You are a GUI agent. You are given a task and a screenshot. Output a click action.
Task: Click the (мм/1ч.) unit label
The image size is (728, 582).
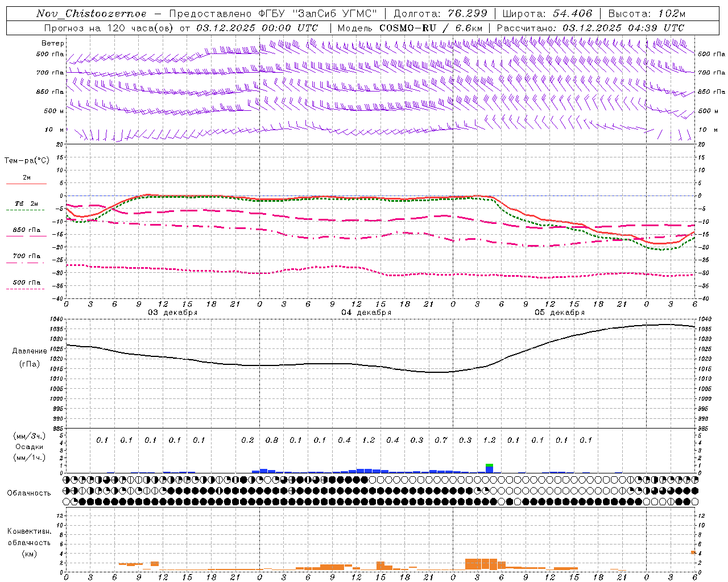30,458
